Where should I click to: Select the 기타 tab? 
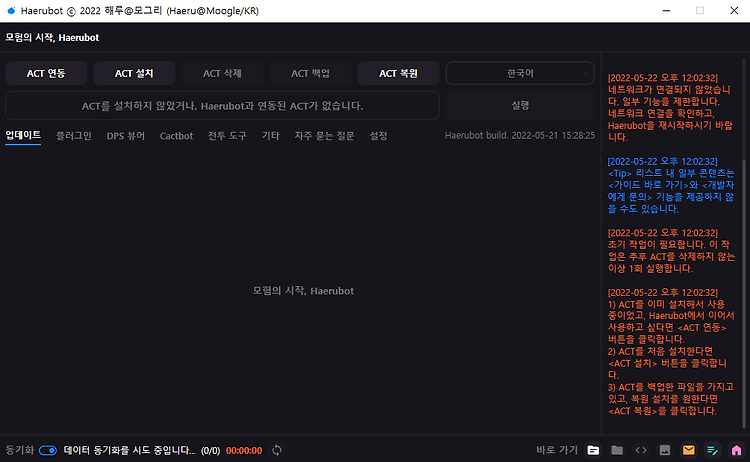tap(271, 136)
